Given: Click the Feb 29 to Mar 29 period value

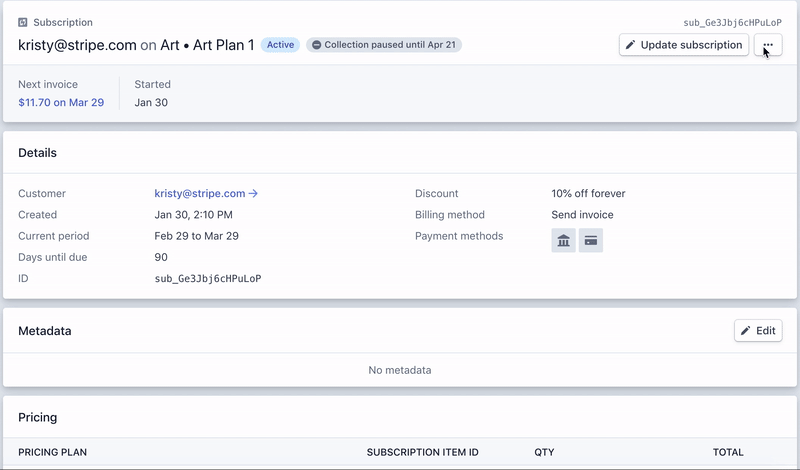Looking at the screenshot, I should click(205, 236).
